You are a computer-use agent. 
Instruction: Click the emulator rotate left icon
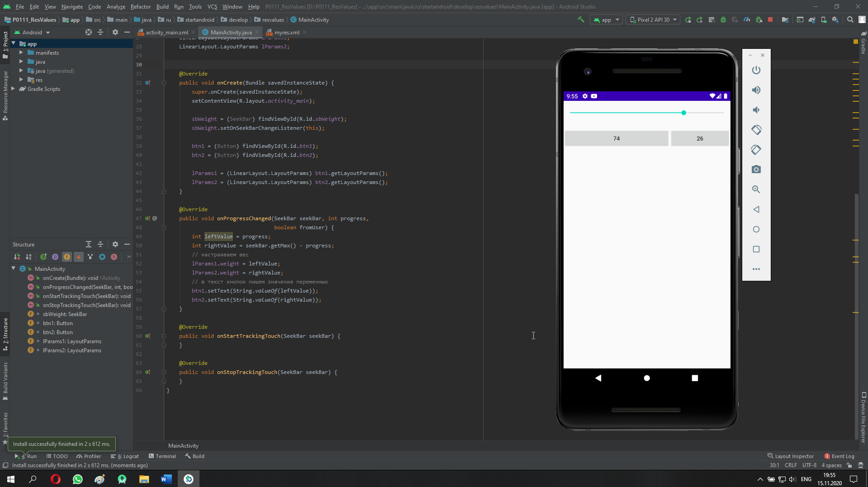(756, 130)
